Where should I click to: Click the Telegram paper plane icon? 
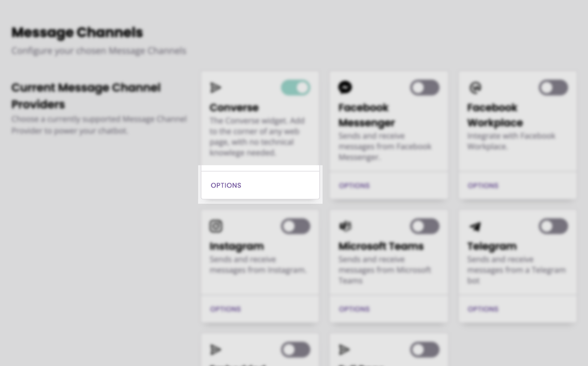pyautogui.click(x=475, y=226)
